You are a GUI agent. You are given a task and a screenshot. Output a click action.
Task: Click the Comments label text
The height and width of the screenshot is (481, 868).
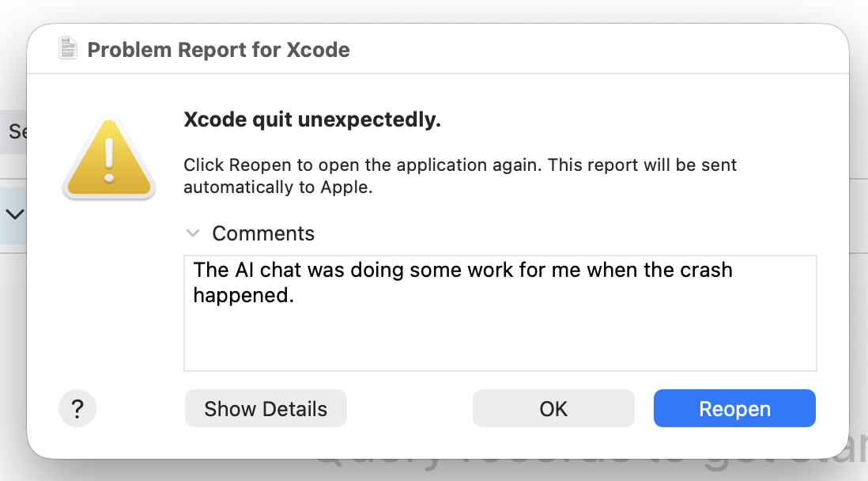[x=262, y=233]
